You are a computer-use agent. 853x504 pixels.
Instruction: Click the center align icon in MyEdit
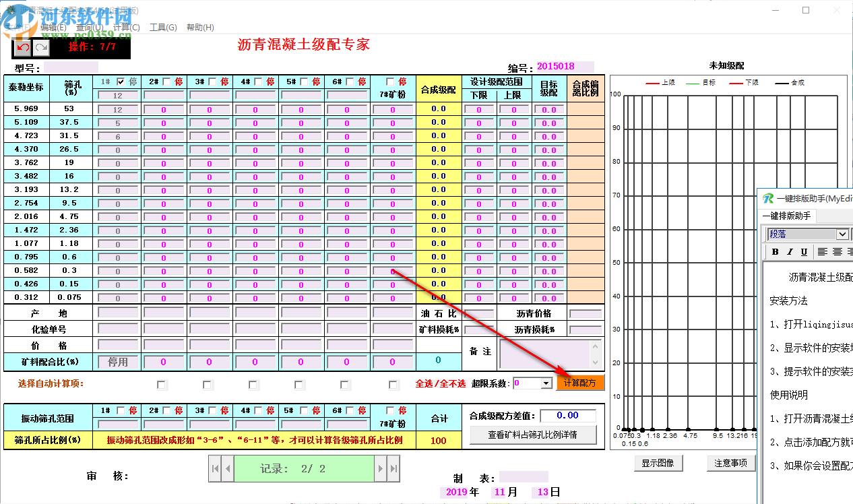pyautogui.click(x=838, y=251)
